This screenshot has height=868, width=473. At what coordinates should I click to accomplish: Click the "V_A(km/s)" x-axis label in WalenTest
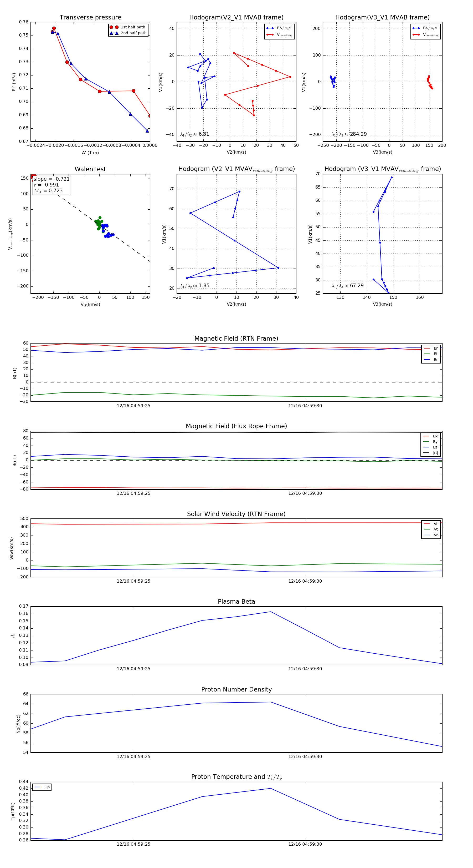pos(90,305)
